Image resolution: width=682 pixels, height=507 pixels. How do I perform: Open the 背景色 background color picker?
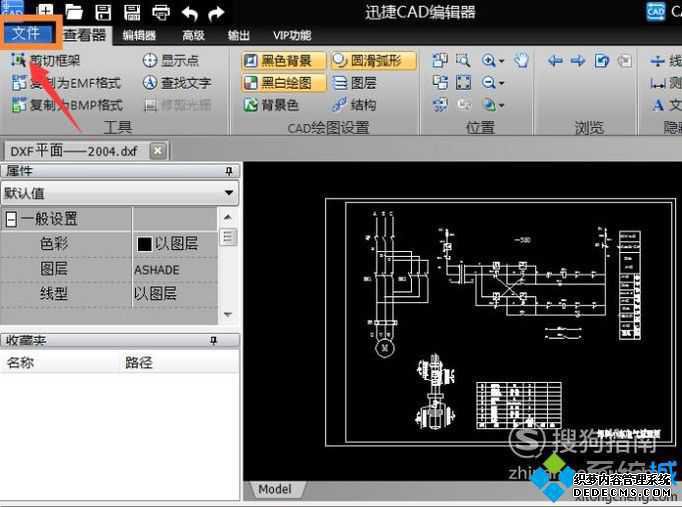271,105
